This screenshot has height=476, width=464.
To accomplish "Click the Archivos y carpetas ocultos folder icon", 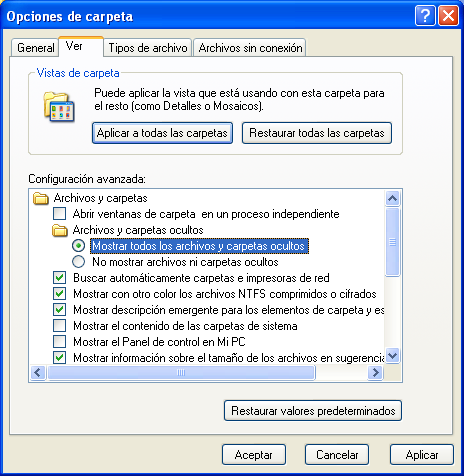I will pos(60,230).
